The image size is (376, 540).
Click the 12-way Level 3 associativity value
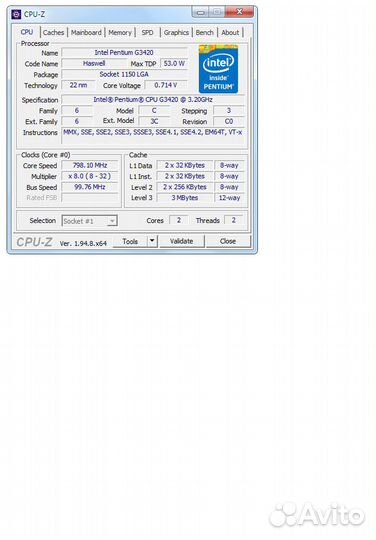pyautogui.click(x=229, y=198)
